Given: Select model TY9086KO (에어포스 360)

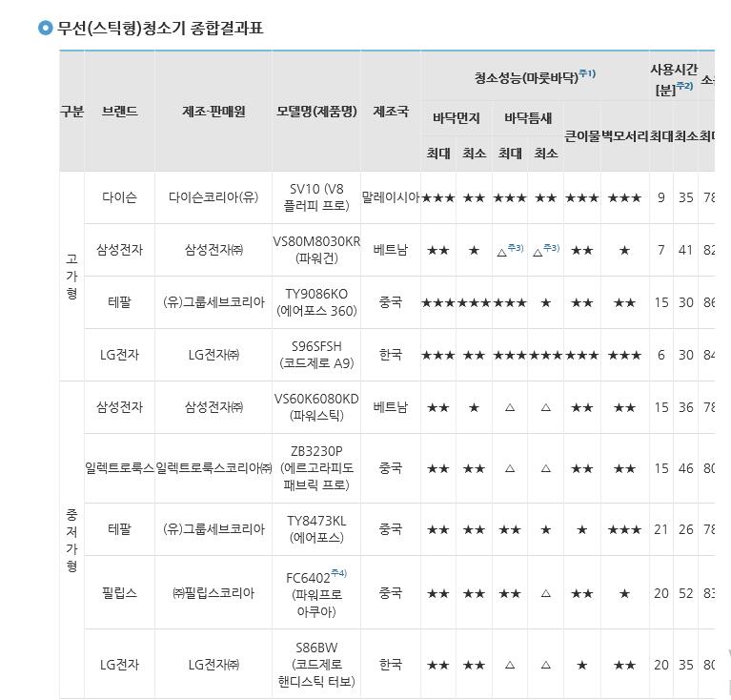Looking at the screenshot, I should (x=316, y=302).
